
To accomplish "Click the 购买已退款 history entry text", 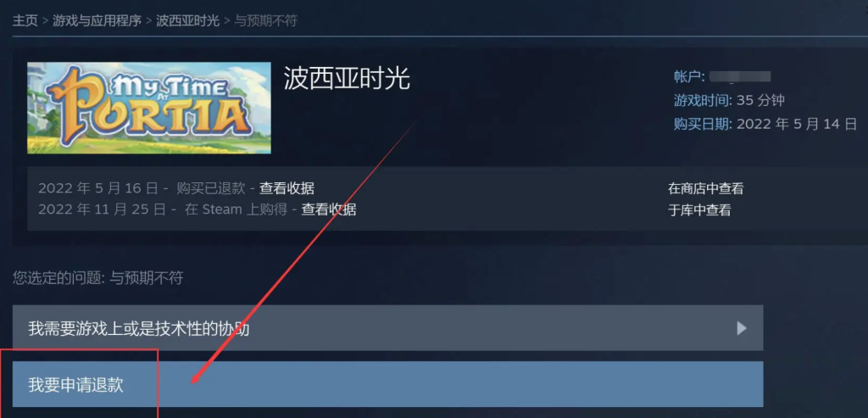I will 211,188.
